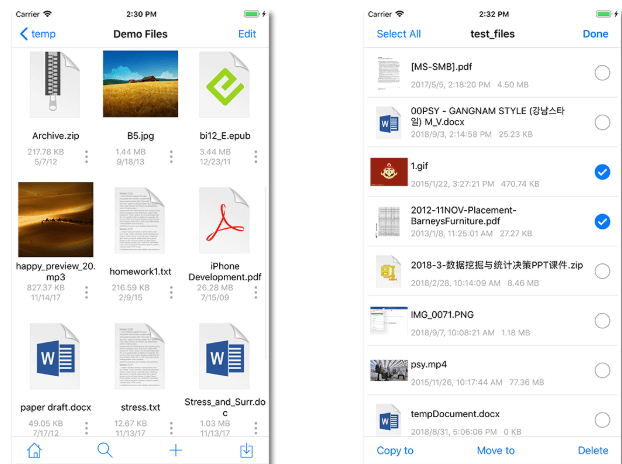This screenshot has height=464, width=622.
Task: Open paper draft.docx Word icon
Action: [55, 358]
